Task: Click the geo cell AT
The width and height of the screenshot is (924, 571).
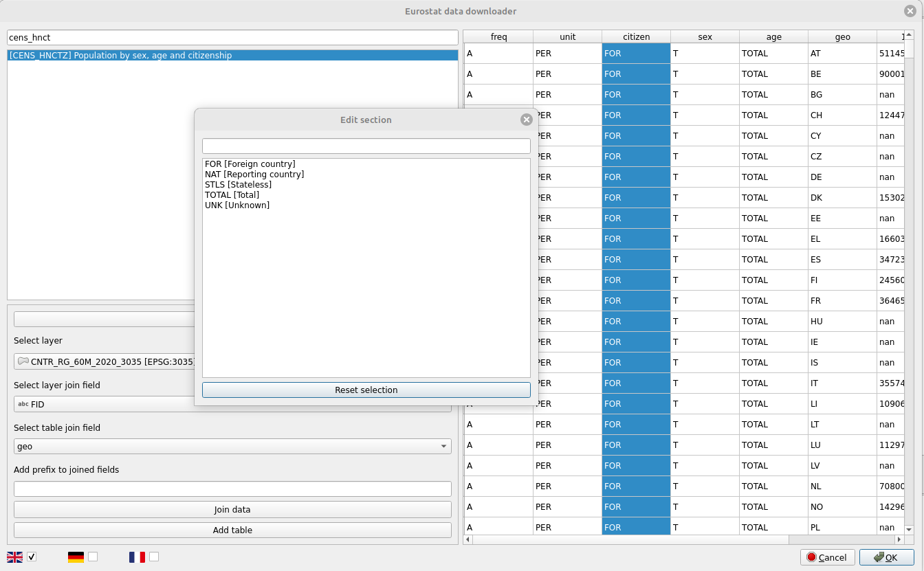Action: (842, 53)
